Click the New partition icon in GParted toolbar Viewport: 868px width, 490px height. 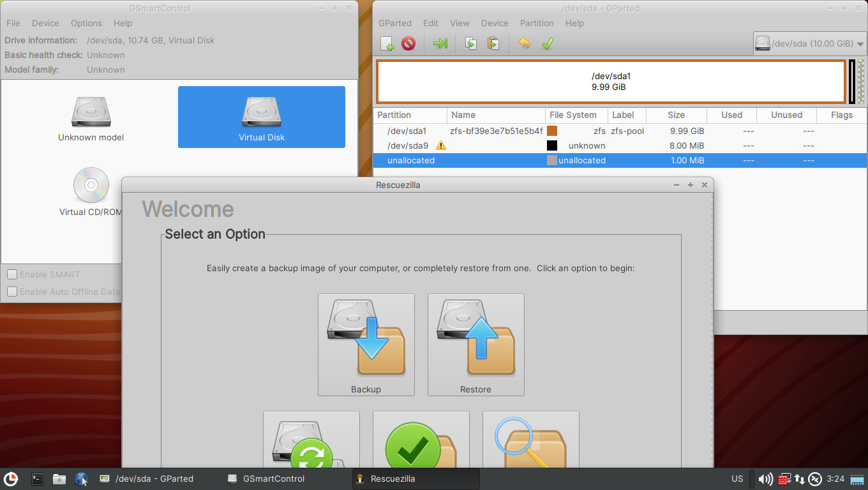click(387, 43)
